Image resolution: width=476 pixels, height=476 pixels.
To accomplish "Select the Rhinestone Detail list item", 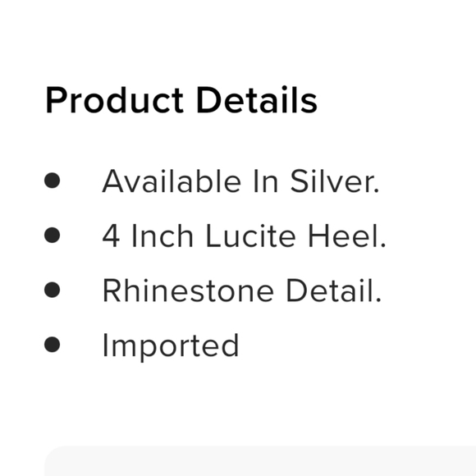I will (x=241, y=291).
